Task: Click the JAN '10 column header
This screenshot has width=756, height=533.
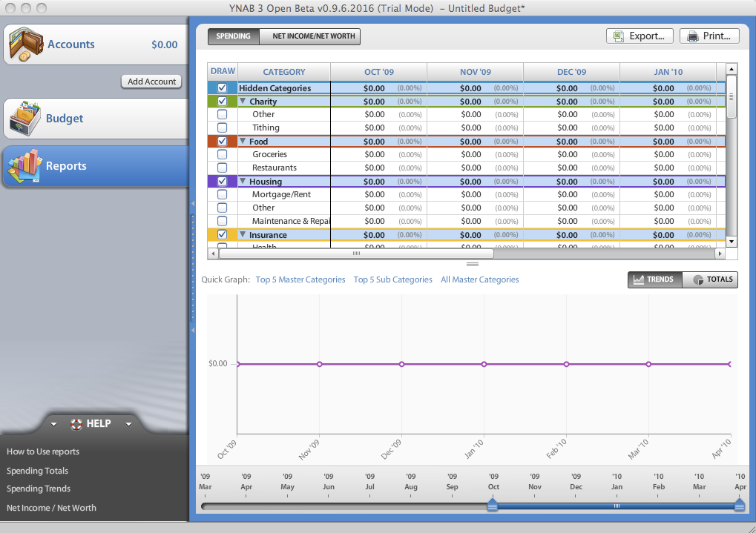Action: [x=668, y=72]
